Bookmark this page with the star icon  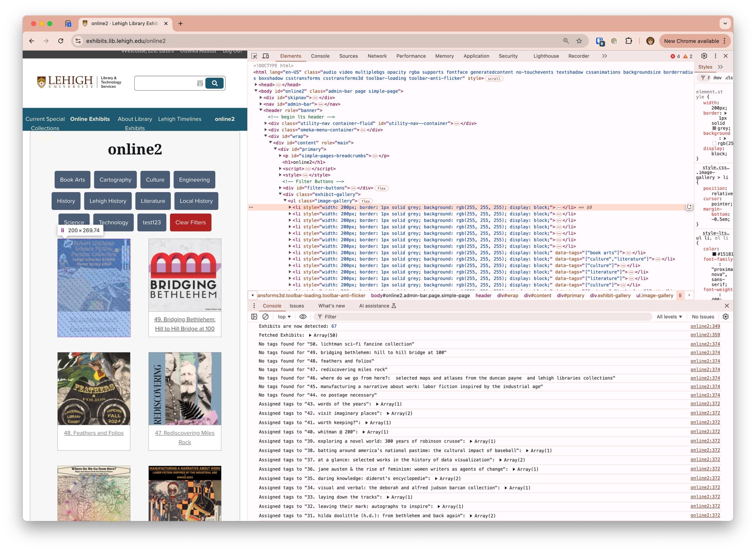point(579,41)
